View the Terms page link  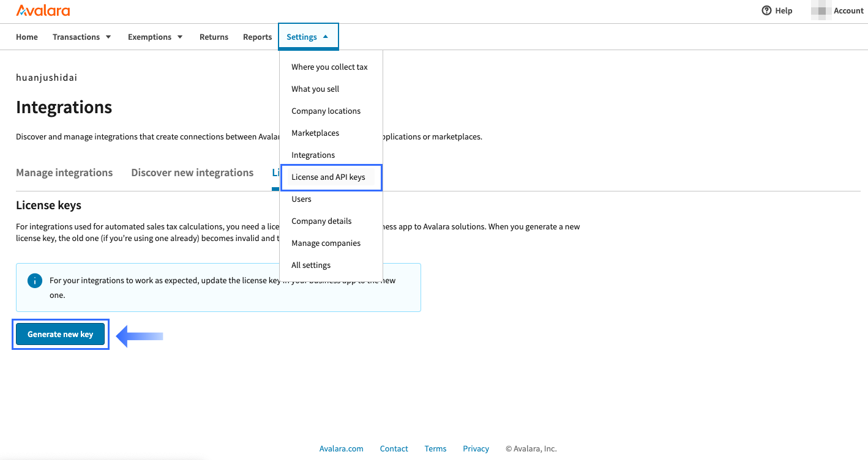435,448
